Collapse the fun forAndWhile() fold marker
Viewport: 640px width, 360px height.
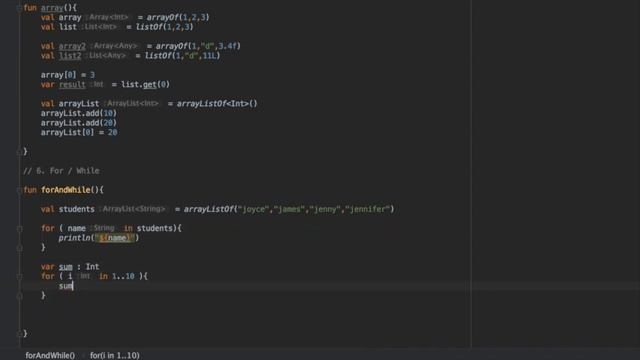pyautogui.click(x=19, y=190)
